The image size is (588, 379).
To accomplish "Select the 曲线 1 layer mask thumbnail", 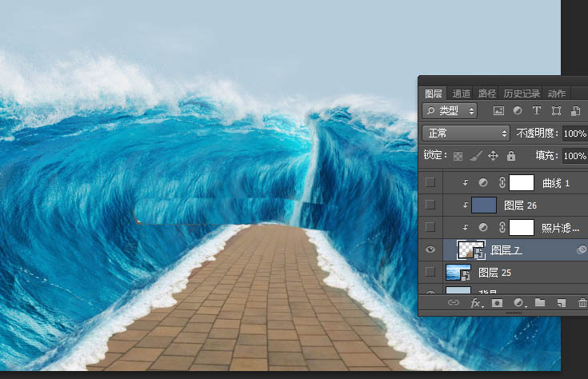I will tap(522, 182).
